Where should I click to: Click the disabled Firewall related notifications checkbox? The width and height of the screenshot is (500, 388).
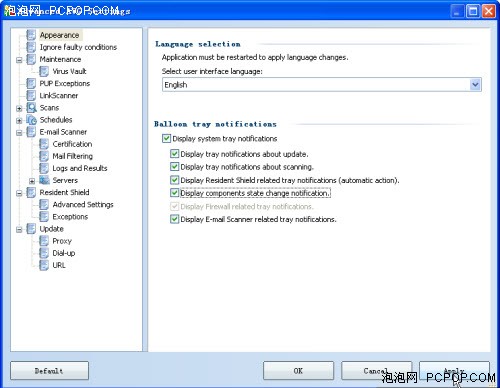[174, 206]
